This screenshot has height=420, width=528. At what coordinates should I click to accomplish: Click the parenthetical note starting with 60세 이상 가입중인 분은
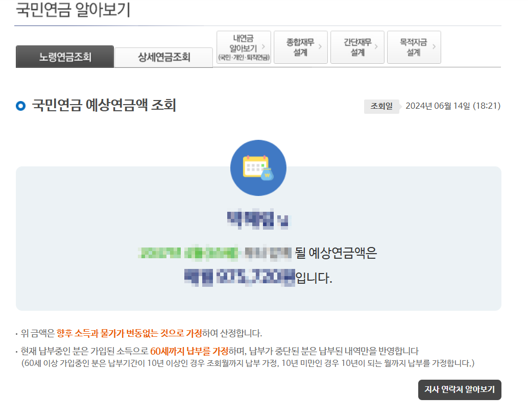coord(248,363)
